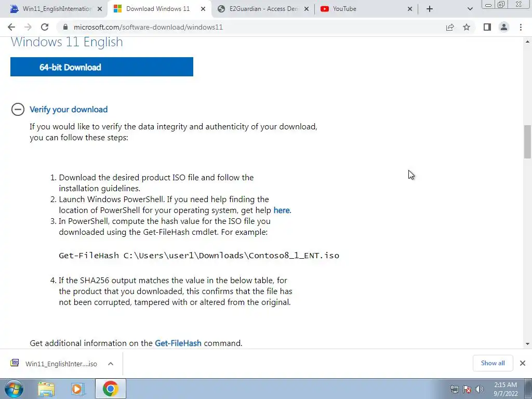Open the Chrome three-dot menu
Screen dimensions: 532x399
pyautogui.click(x=521, y=27)
